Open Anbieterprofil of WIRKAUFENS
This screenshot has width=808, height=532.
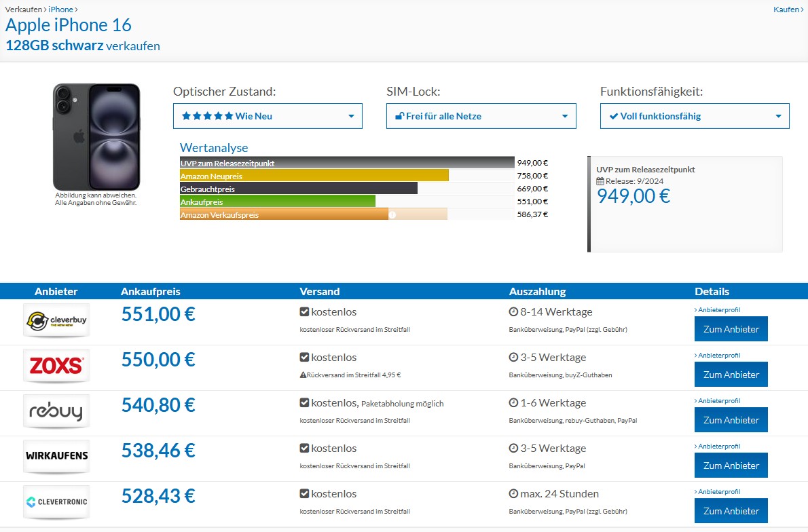pyautogui.click(x=717, y=446)
